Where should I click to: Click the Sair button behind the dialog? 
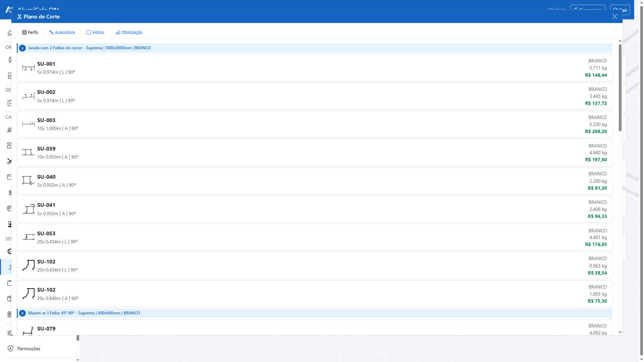point(620,10)
